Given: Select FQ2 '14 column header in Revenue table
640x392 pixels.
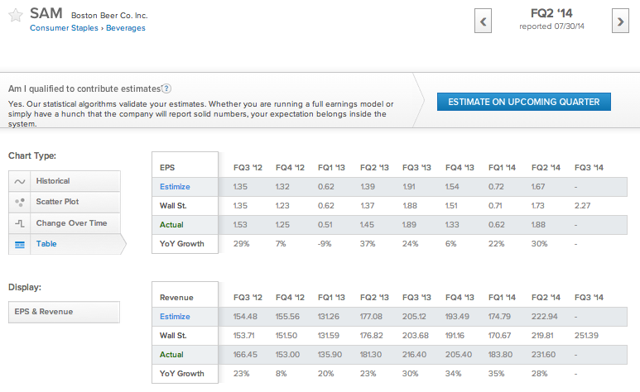Looking at the screenshot, I should point(546,297).
